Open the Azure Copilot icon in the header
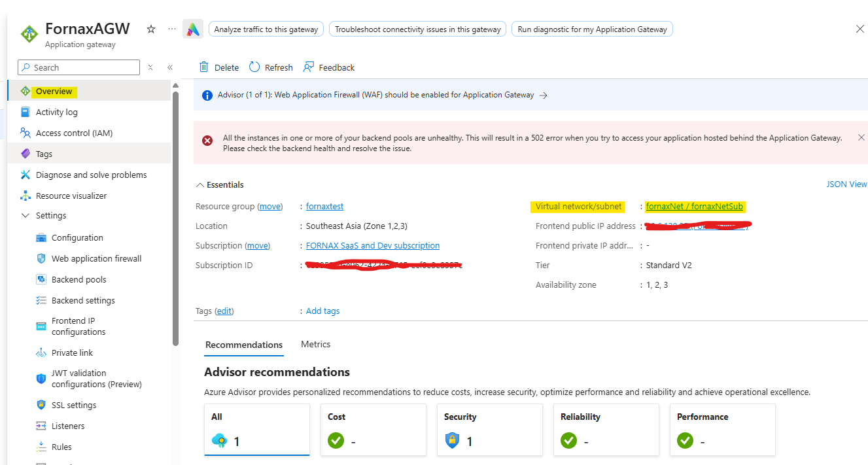 click(x=192, y=29)
